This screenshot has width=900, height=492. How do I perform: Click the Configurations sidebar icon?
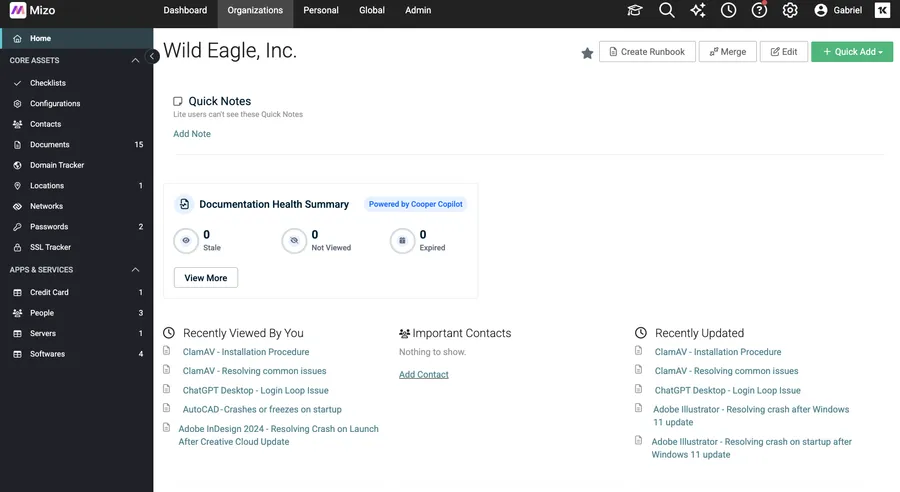tap(17, 104)
